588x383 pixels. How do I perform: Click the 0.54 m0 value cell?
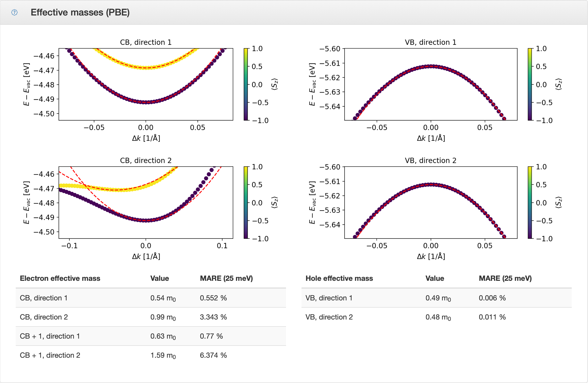(163, 298)
